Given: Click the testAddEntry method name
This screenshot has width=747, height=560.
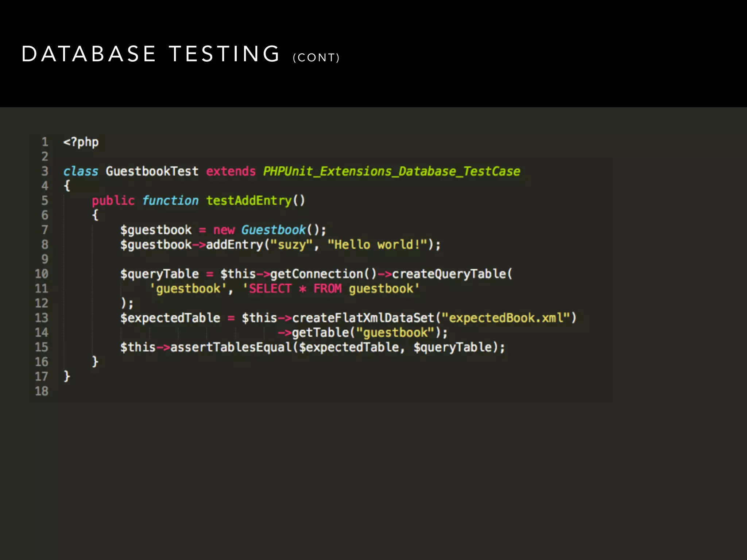Looking at the screenshot, I should pos(249,201).
